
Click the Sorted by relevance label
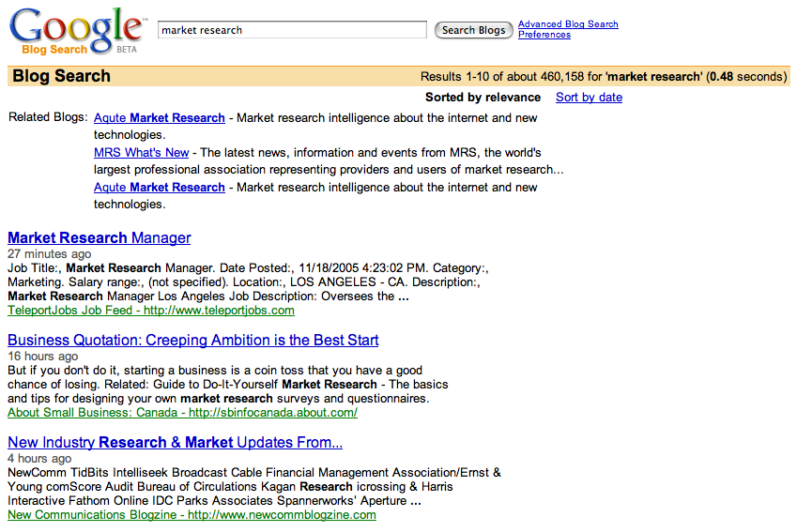(483, 97)
